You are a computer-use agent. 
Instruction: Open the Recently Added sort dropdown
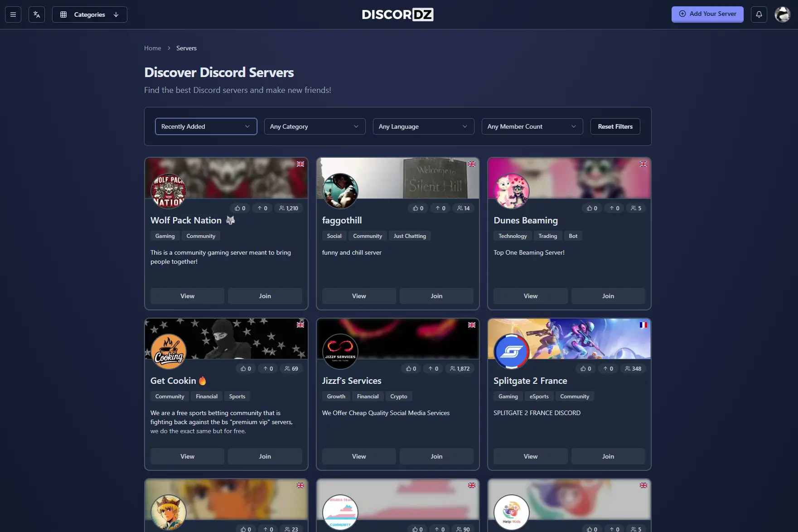point(206,126)
